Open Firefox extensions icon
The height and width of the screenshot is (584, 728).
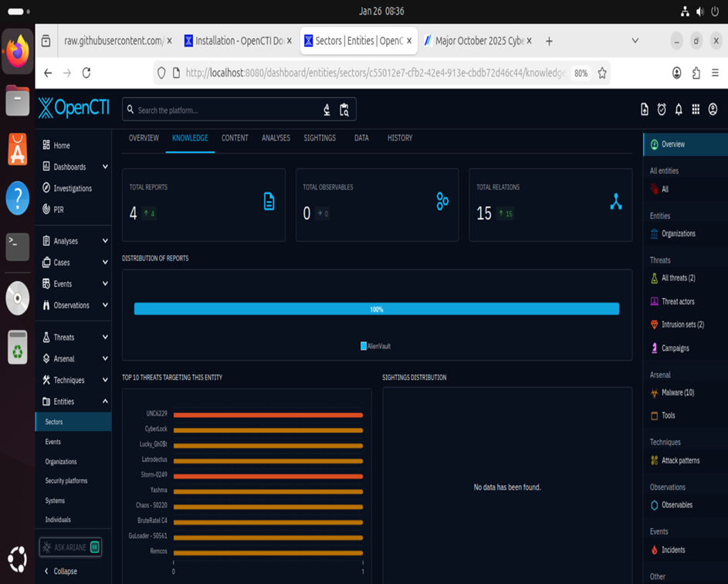pos(696,73)
